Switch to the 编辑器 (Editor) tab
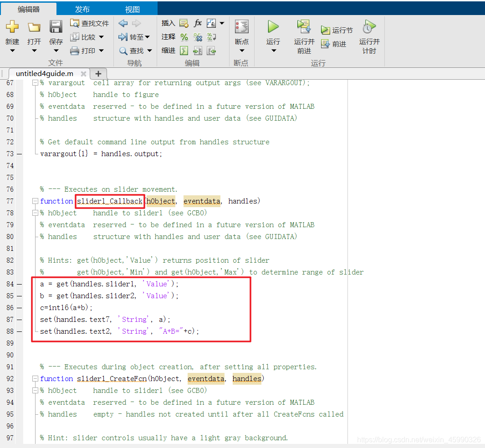 click(28, 9)
